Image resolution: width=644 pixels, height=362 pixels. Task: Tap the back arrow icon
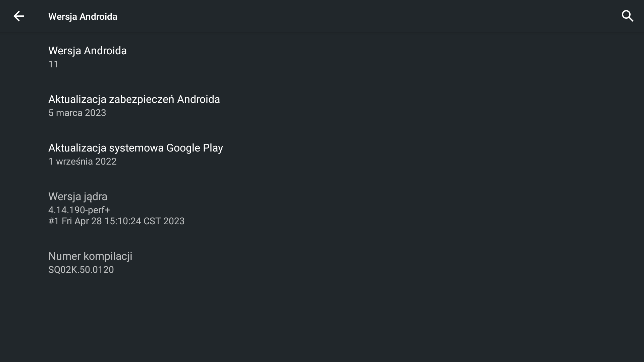pyautogui.click(x=19, y=16)
